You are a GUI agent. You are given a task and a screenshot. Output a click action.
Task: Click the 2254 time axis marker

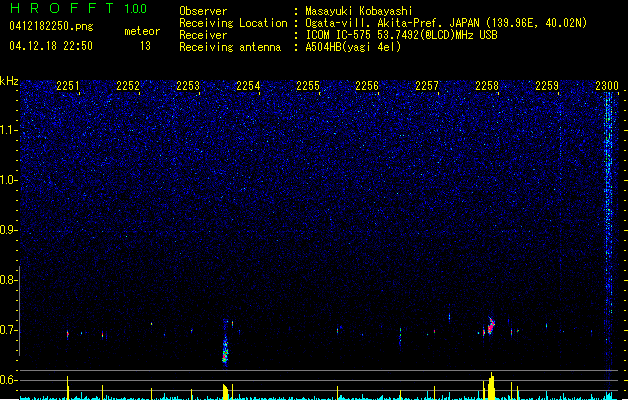tap(248, 86)
